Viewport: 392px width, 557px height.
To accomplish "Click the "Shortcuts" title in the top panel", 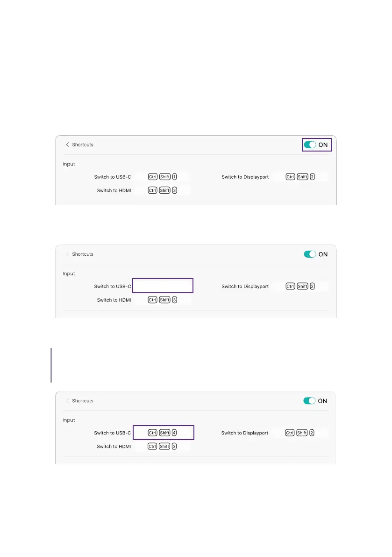I will pos(83,145).
